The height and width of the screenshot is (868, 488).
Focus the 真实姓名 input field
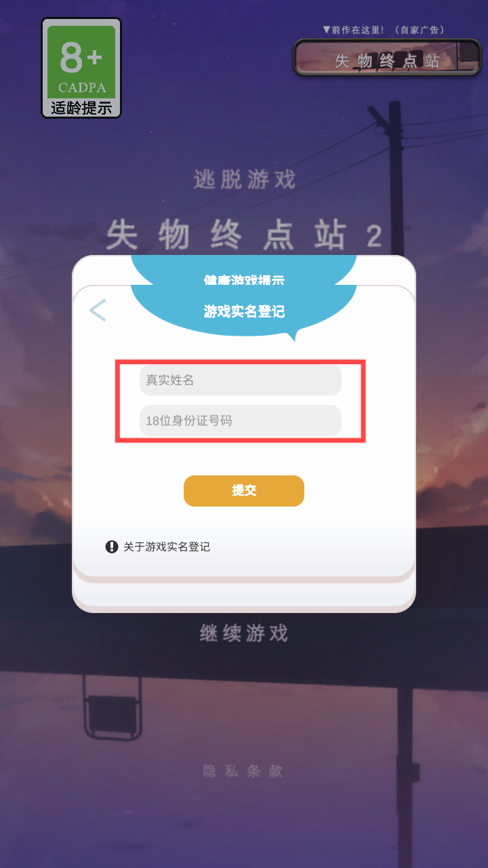coord(241,380)
